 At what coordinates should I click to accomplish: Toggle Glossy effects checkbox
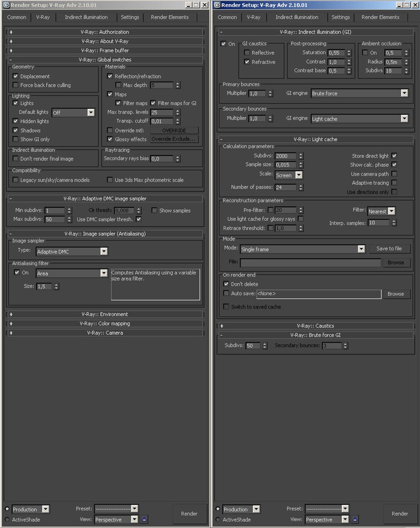click(110, 139)
